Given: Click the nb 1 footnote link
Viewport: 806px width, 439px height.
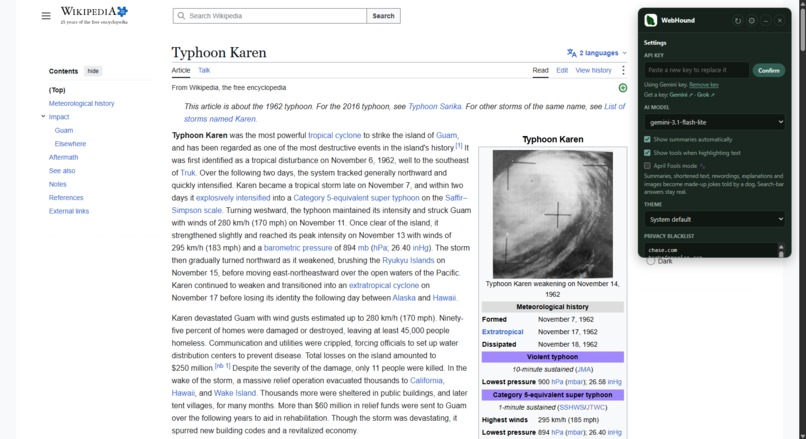Looking at the screenshot, I should pyautogui.click(x=222, y=366).
